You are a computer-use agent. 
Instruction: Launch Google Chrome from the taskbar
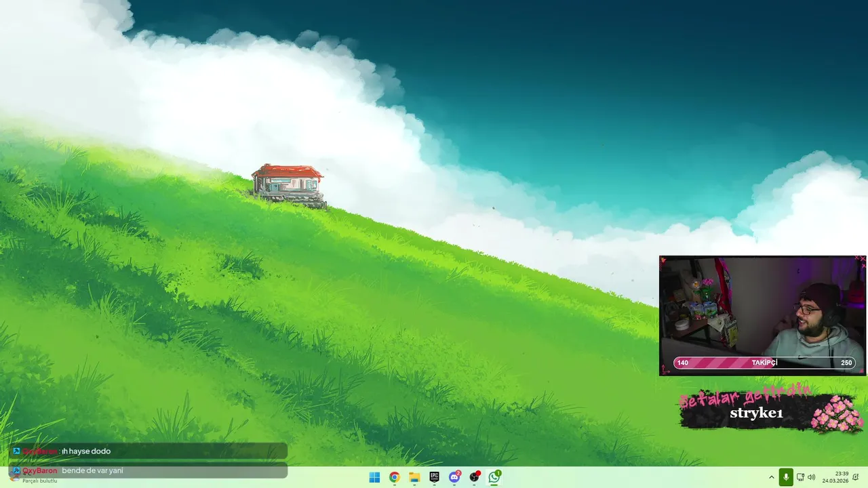tap(394, 477)
